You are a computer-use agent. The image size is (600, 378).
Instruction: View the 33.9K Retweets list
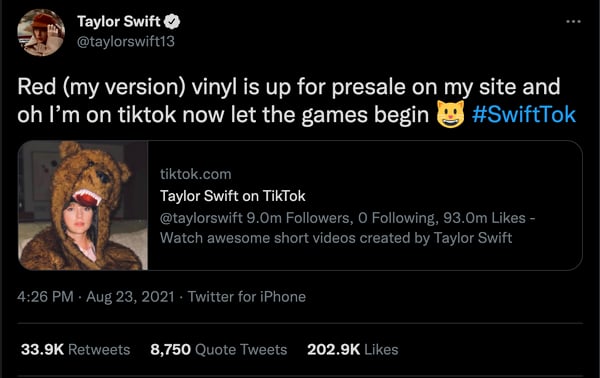tap(76, 349)
